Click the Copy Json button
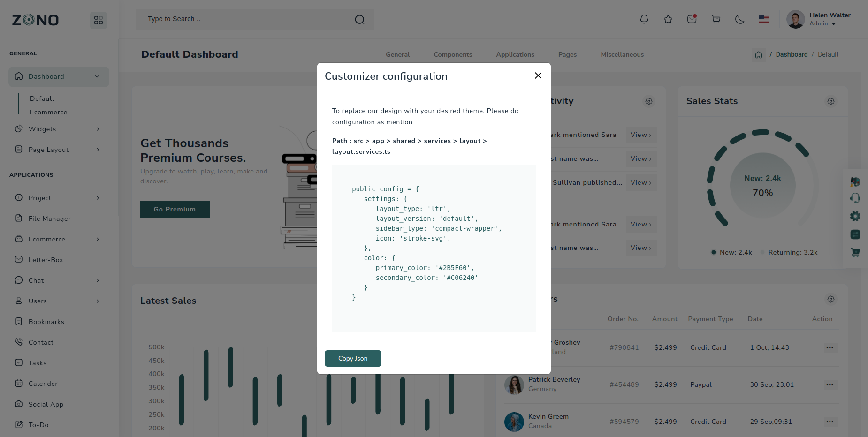 [353, 358]
